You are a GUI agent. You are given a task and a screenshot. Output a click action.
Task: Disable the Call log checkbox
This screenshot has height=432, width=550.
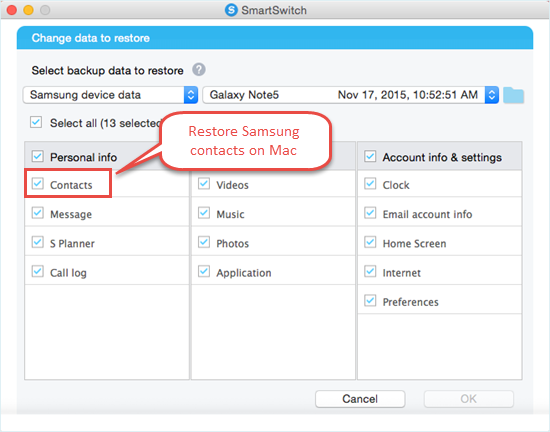(38, 271)
